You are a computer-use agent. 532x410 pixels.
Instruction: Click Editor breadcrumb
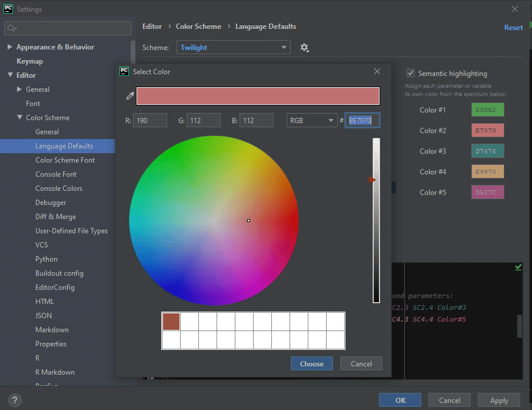coord(152,27)
